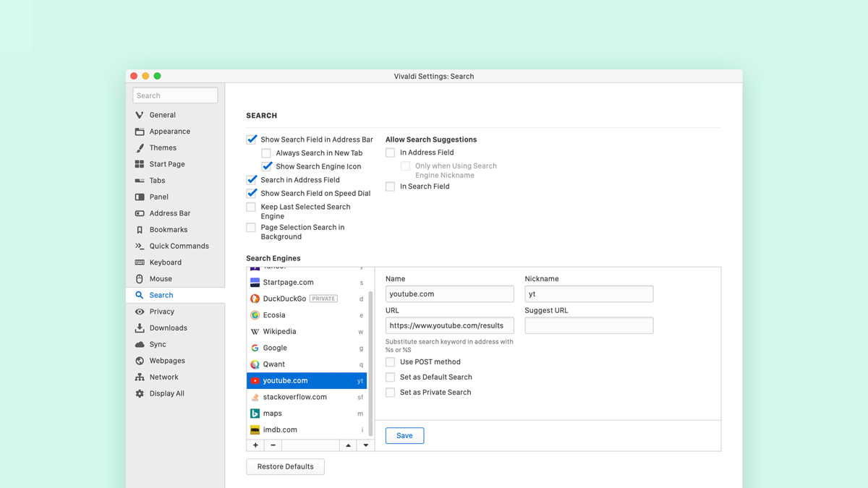868x488 pixels.
Task: Check Set as Private Search
Action: pos(391,393)
